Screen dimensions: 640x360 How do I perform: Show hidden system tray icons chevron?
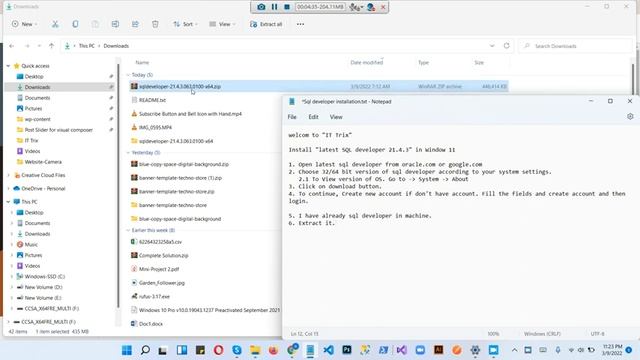click(514, 350)
